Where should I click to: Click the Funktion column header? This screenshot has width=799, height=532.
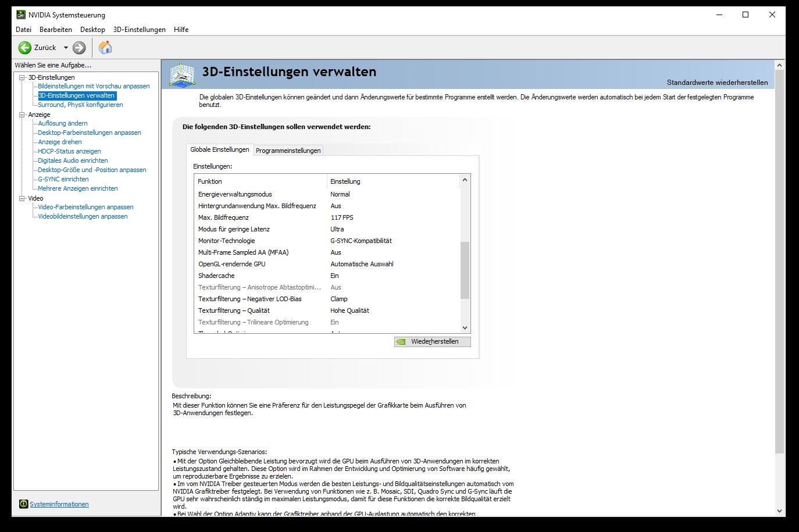pyautogui.click(x=261, y=181)
